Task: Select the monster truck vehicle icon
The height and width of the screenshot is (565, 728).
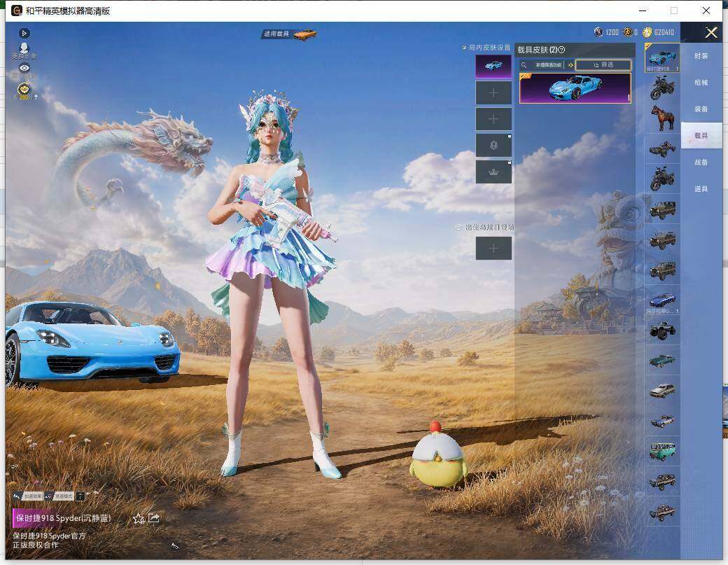Action: [662, 330]
